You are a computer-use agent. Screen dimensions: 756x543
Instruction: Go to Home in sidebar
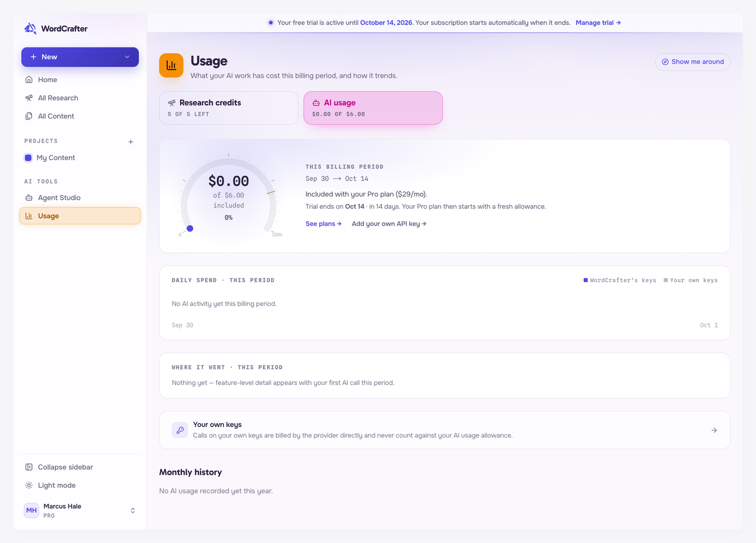tap(80, 79)
